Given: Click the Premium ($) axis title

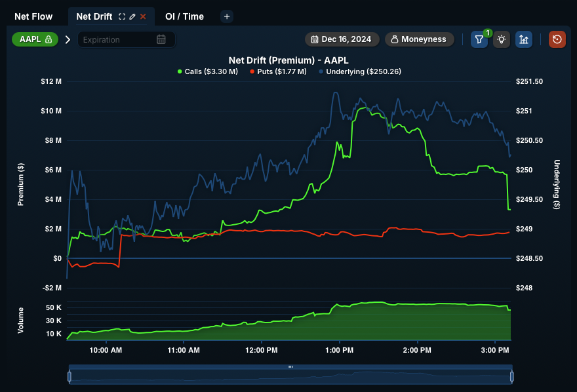Looking at the screenshot, I should pos(20,185).
